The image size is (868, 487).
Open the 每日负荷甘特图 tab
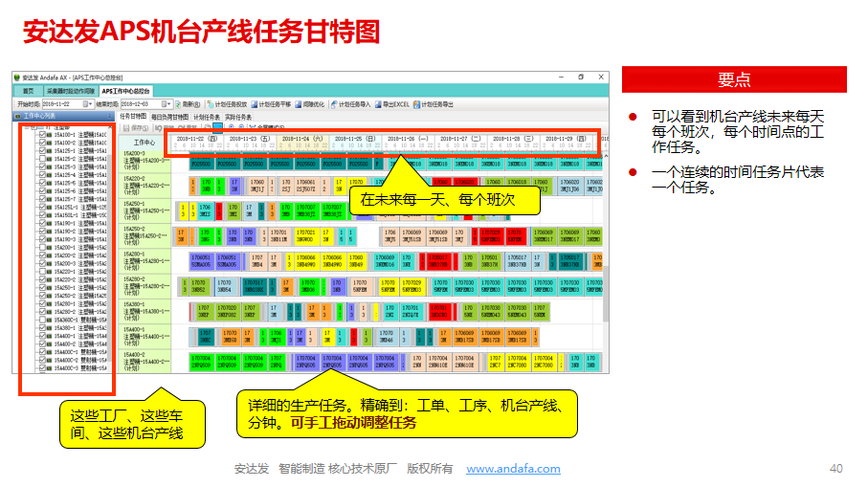(x=169, y=117)
